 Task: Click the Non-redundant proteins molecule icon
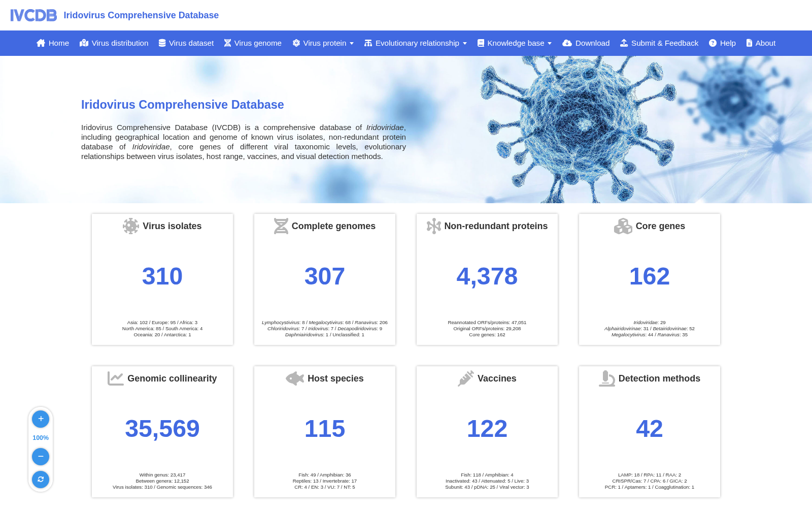coord(433,226)
